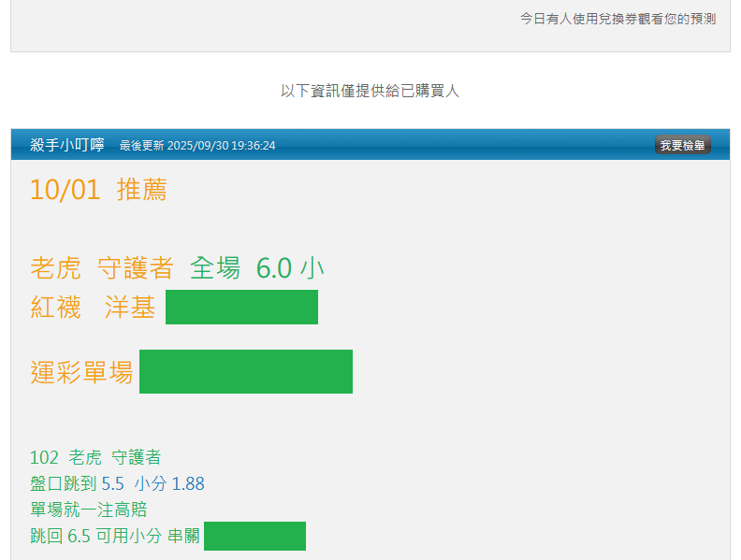
Task: Click the green 全場 6.0 小 pick
Action: click(x=257, y=268)
